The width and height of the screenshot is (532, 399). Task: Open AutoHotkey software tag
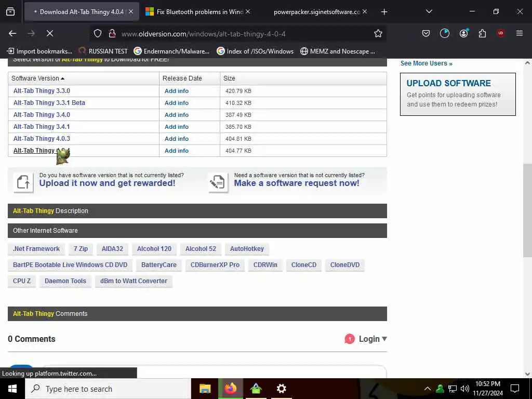point(247,249)
